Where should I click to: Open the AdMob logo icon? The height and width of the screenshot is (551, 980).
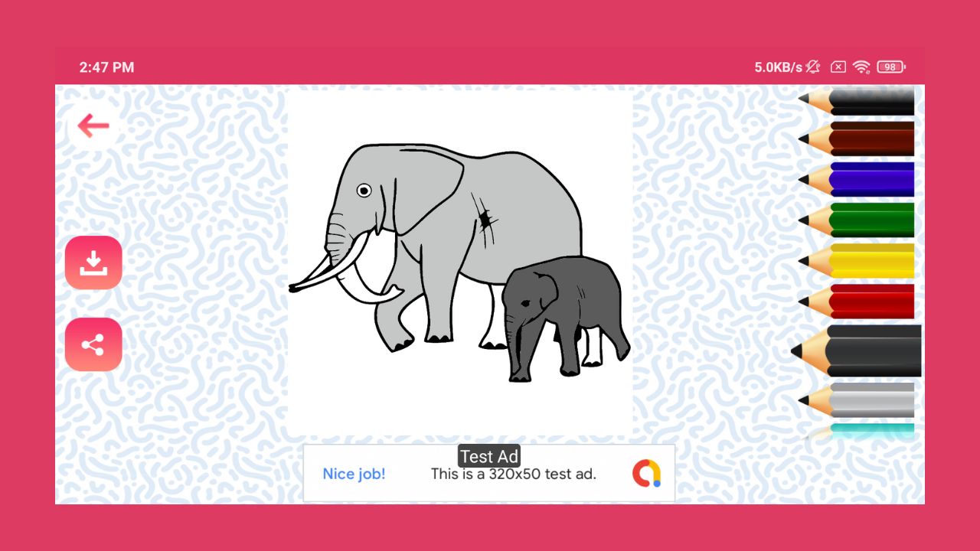point(646,473)
